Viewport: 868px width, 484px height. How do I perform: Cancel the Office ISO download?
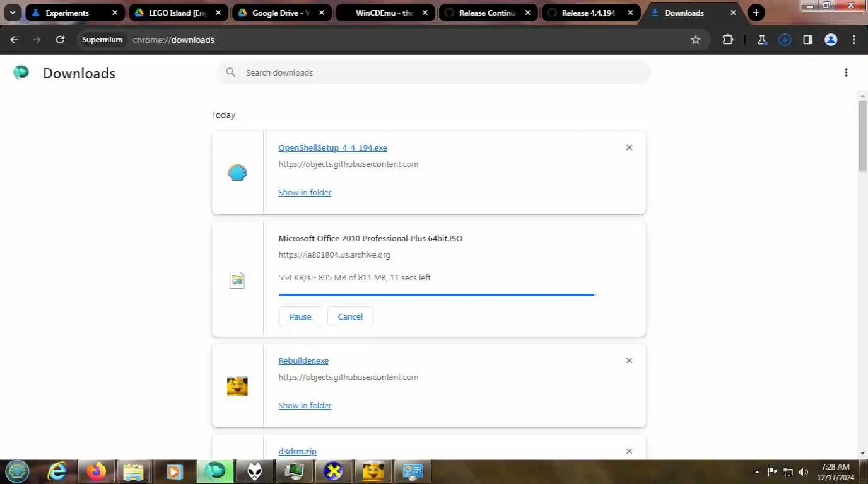tap(350, 316)
